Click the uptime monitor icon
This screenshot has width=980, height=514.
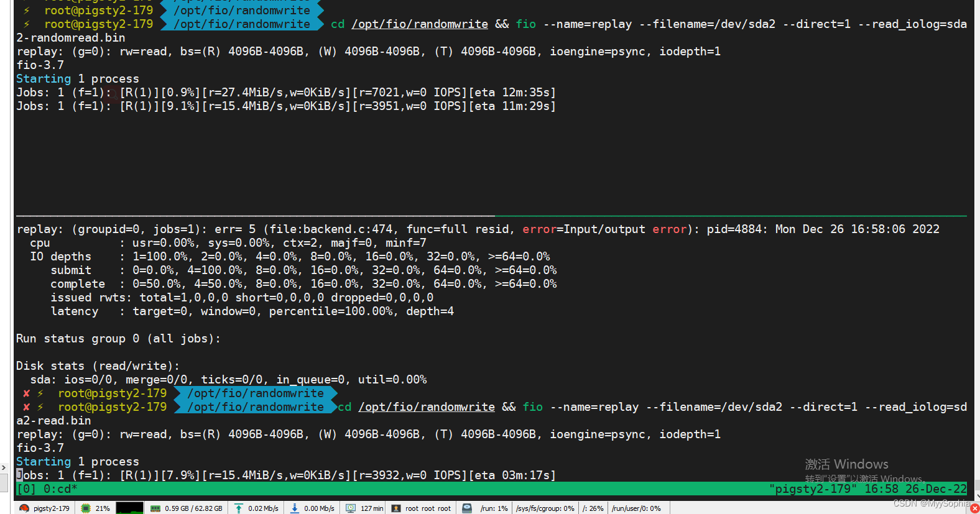pos(351,508)
